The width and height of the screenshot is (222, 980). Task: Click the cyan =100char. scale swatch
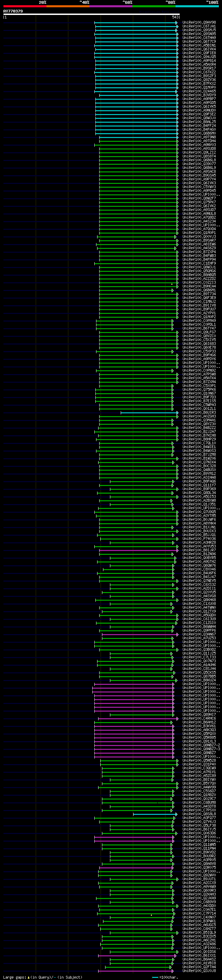(x=155, y=977)
